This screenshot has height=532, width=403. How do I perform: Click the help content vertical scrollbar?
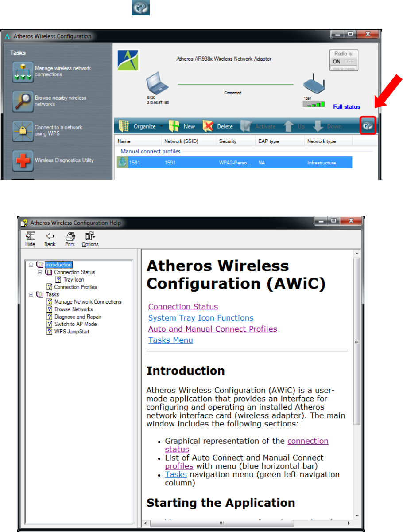point(356,341)
